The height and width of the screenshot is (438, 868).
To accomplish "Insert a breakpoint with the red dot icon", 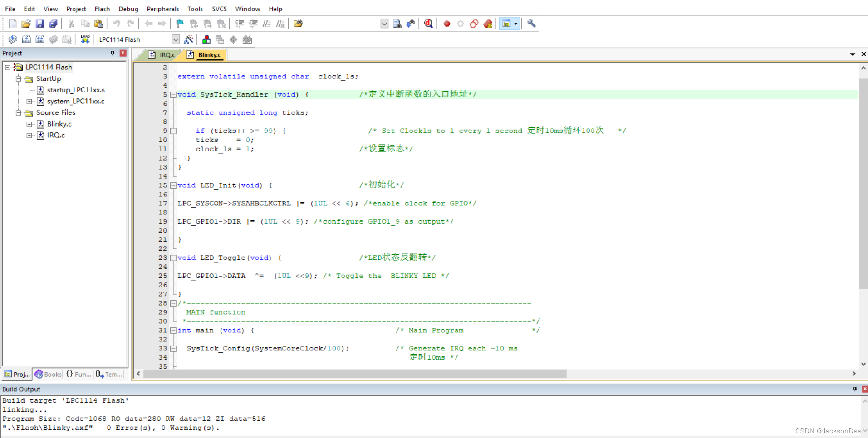I will (x=447, y=24).
